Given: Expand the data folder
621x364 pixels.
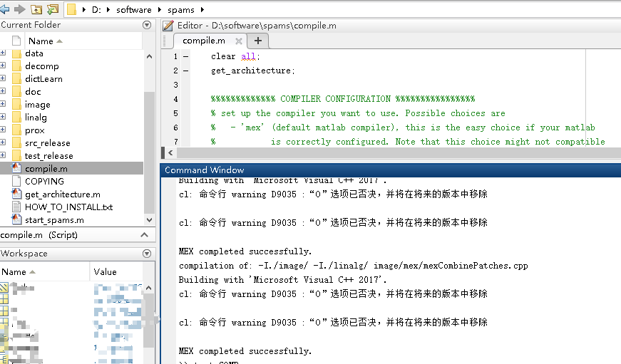Looking at the screenshot, I should click(x=3, y=53).
